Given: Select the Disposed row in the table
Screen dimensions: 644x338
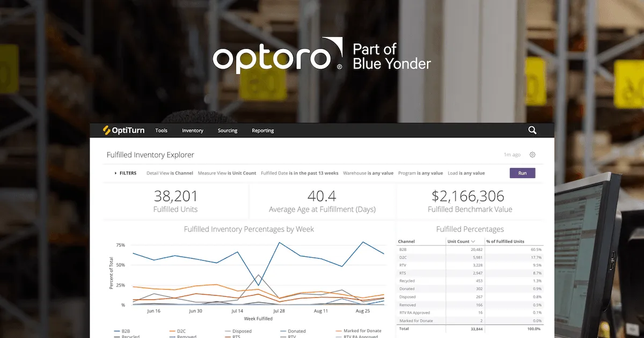Looking at the screenshot, I should 470,297.
